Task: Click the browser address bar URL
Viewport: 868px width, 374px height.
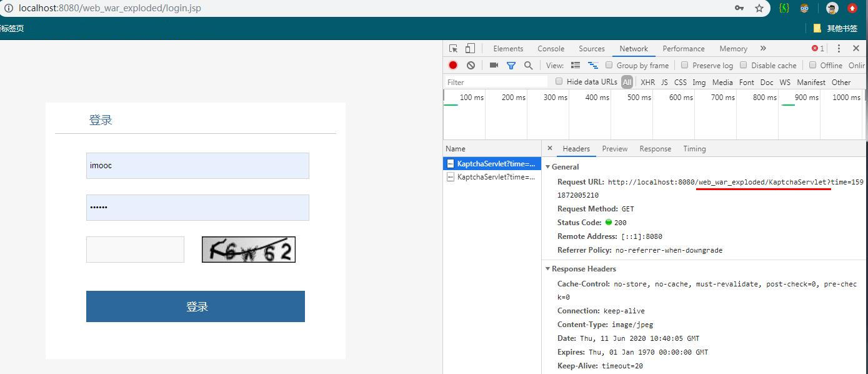Action: tap(109, 8)
